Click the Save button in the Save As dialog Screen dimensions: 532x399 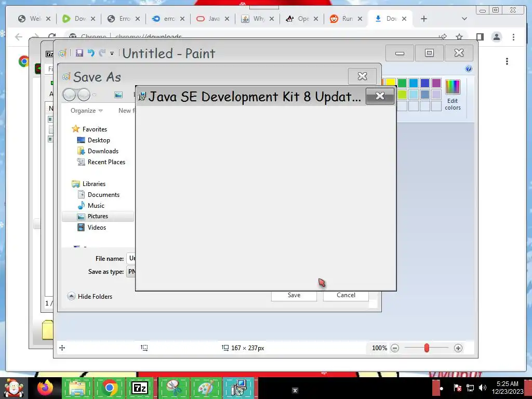click(x=294, y=296)
